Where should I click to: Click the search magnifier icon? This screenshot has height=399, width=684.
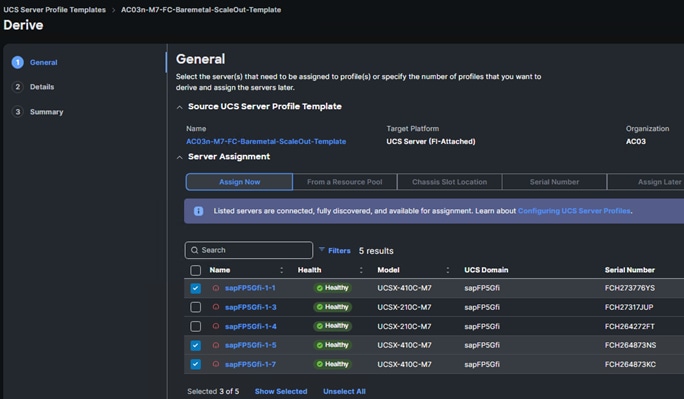coord(195,250)
